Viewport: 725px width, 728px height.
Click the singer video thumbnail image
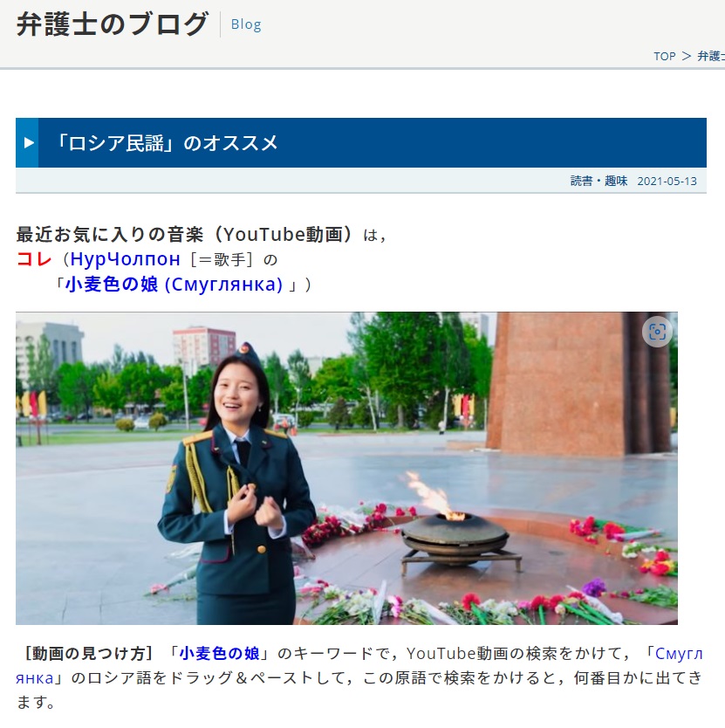[346, 468]
